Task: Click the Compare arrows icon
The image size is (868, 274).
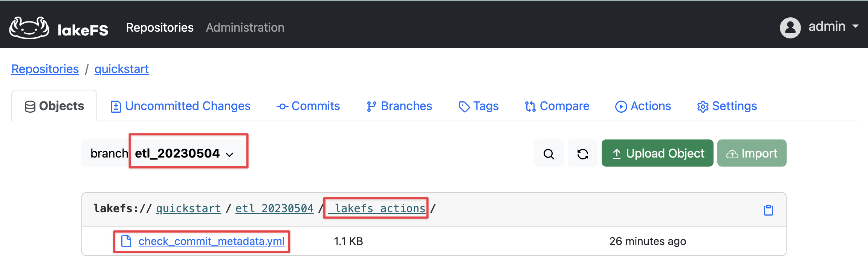Action: 531,106
